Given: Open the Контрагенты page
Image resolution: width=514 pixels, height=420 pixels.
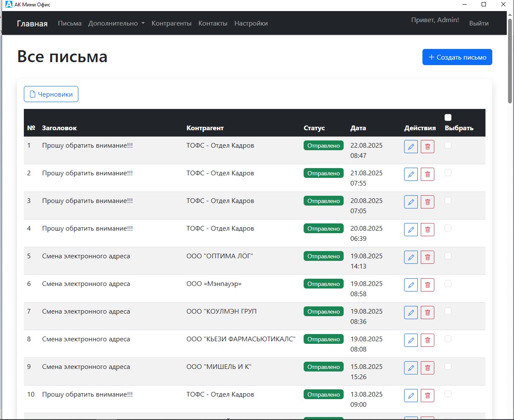Looking at the screenshot, I should pos(172,23).
